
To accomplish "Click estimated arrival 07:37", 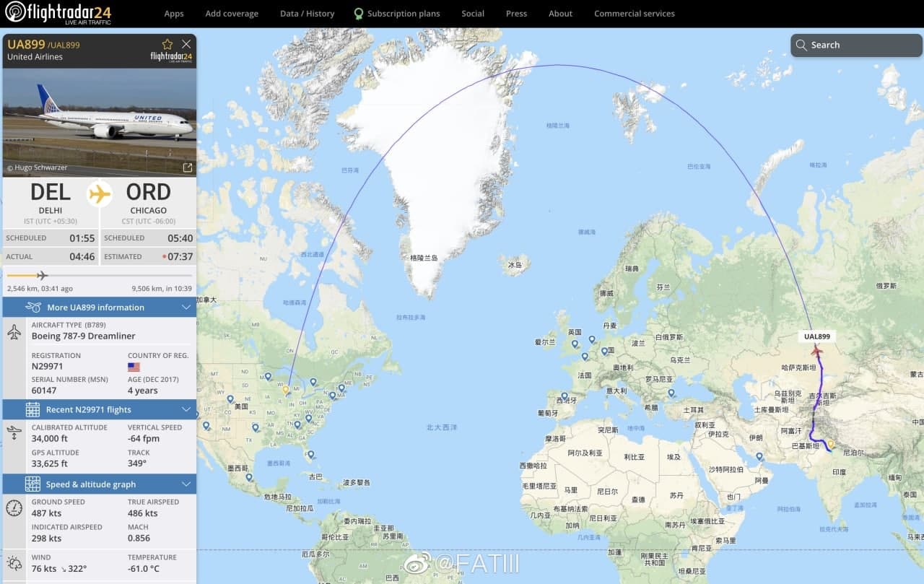I will pyautogui.click(x=180, y=256).
